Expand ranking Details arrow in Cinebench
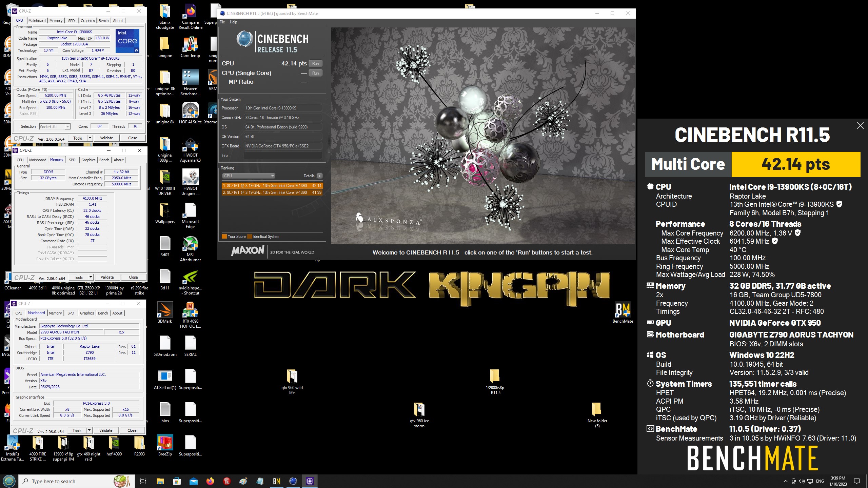Viewport: 868px width, 488px height. click(x=319, y=176)
